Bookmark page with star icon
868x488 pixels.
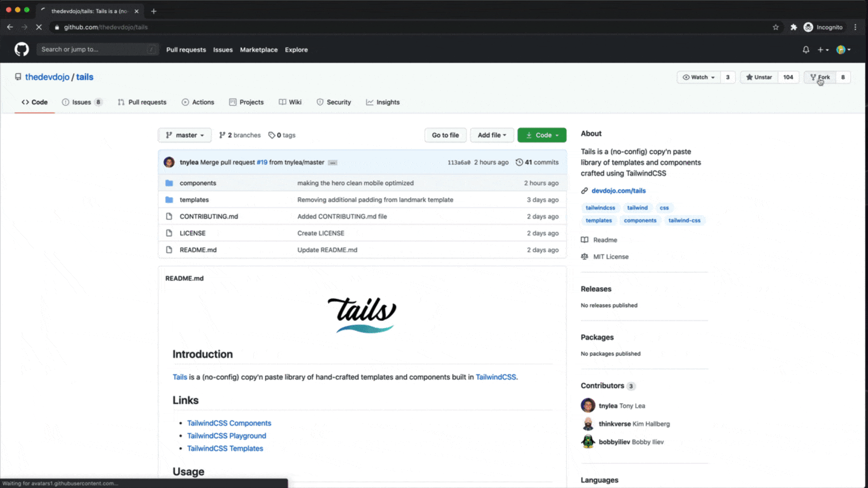[x=776, y=27]
